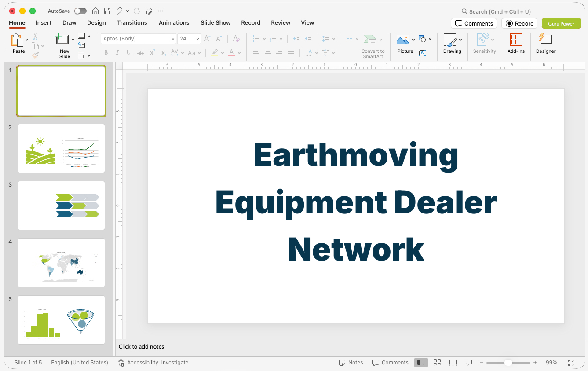Toggle Subscript formatting
Viewport: 588px width, 371px height.
(164, 53)
